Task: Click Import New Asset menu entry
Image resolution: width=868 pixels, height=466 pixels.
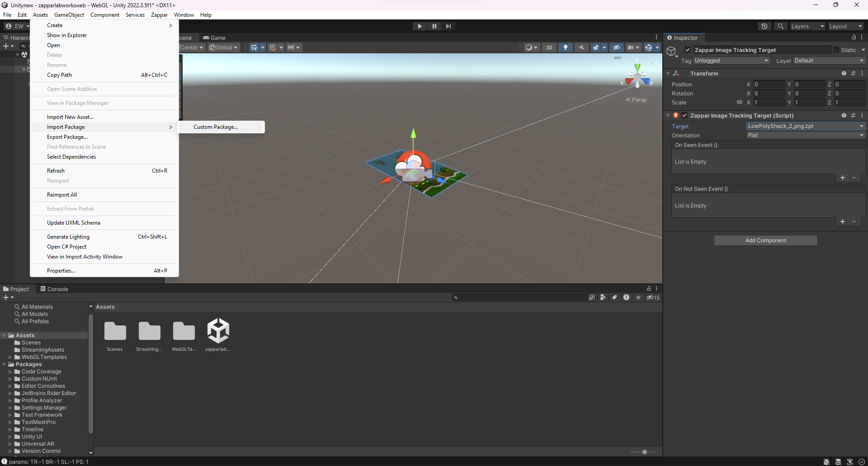Action: click(x=70, y=117)
